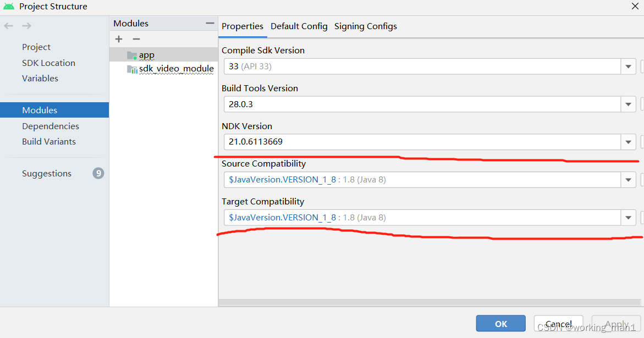Select the app module in list
This screenshot has height=338, width=644.
[163, 55]
